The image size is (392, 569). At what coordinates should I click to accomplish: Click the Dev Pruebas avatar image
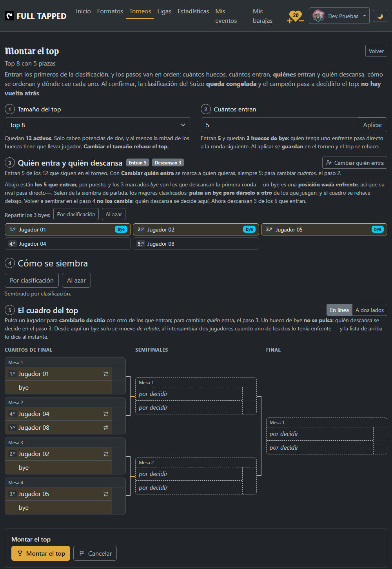[x=318, y=16]
